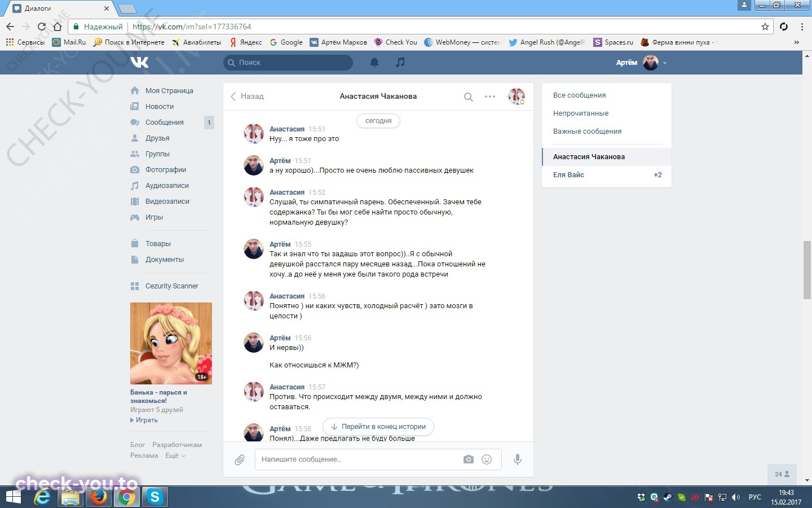The width and height of the screenshot is (812, 508).
Task: Click the VK search field
Action: click(288, 63)
